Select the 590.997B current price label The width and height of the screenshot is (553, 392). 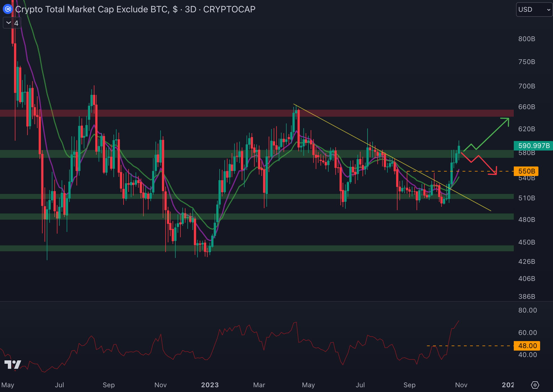point(533,146)
